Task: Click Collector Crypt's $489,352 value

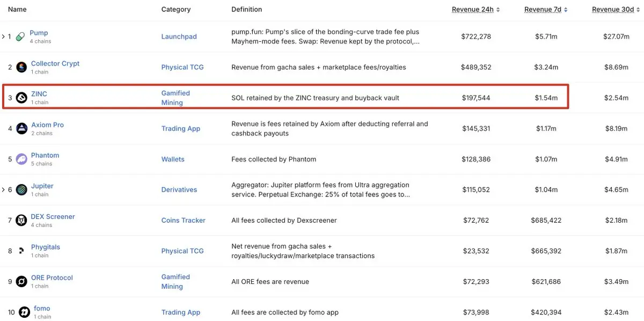Action: (475, 67)
